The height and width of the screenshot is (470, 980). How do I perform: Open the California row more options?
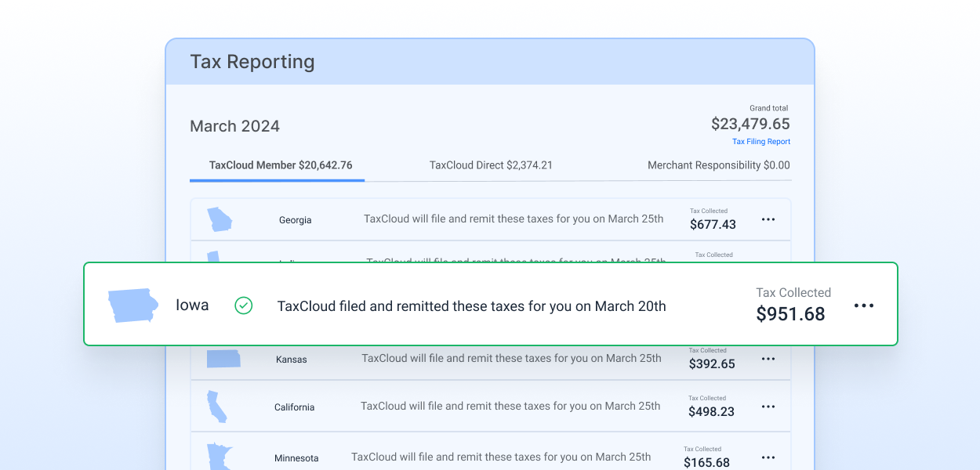pyautogui.click(x=768, y=407)
